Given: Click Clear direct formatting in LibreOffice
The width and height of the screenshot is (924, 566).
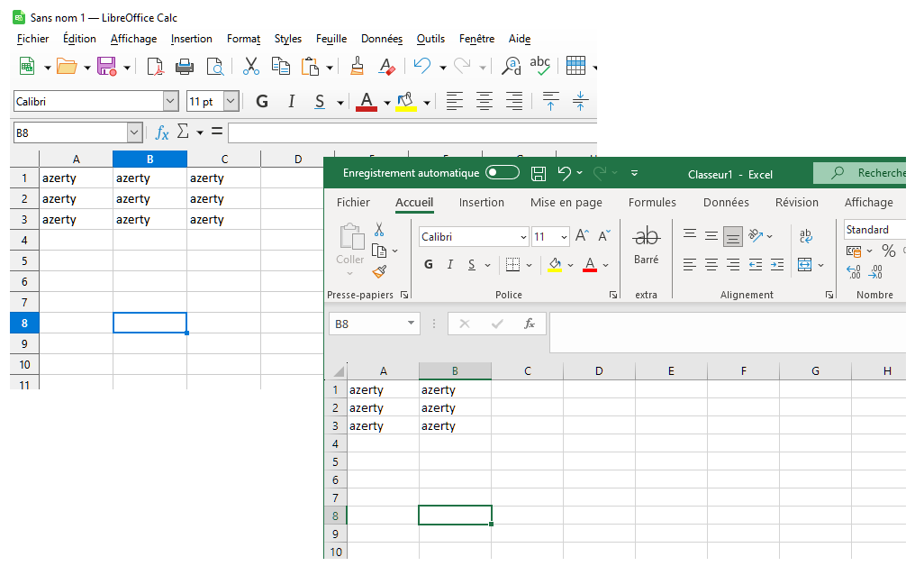Looking at the screenshot, I should [x=386, y=66].
